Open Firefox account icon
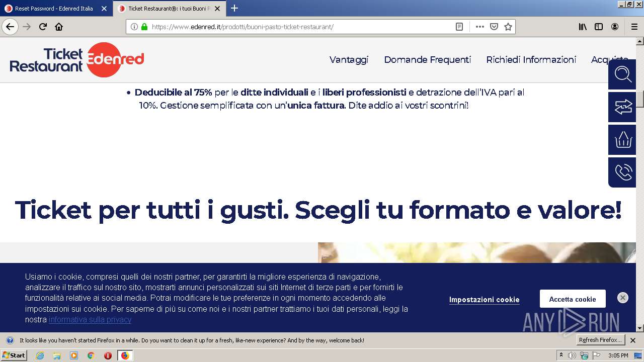Image resolution: width=644 pixels, height=362 pixels. pos(615,27)
